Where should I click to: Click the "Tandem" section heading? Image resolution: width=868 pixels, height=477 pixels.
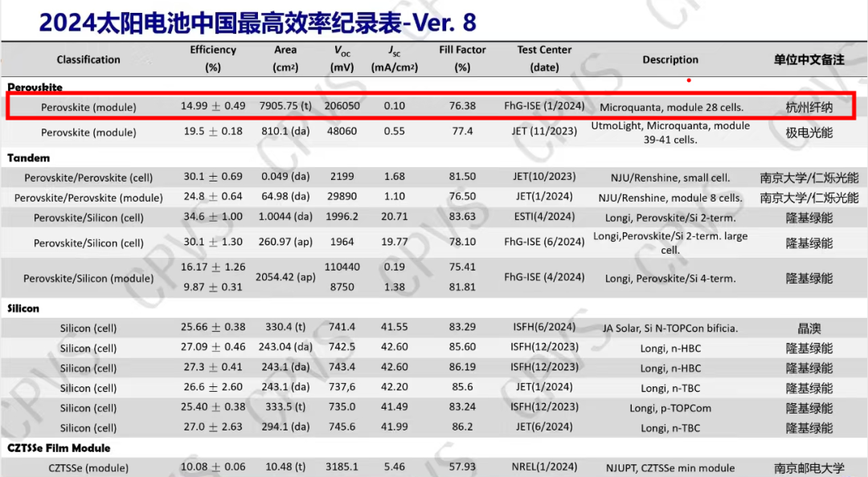pyautogui.click(x=28, y=158)
